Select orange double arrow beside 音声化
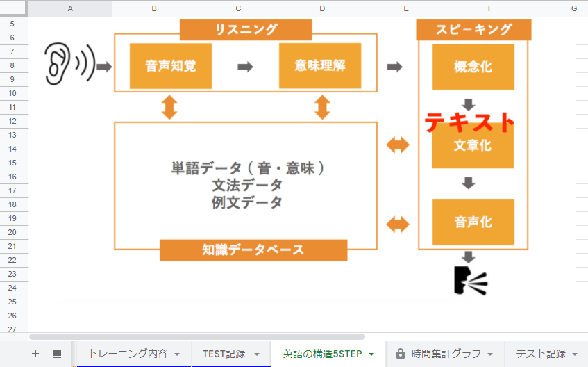This screenshot has height=367, width=588. 398,225
